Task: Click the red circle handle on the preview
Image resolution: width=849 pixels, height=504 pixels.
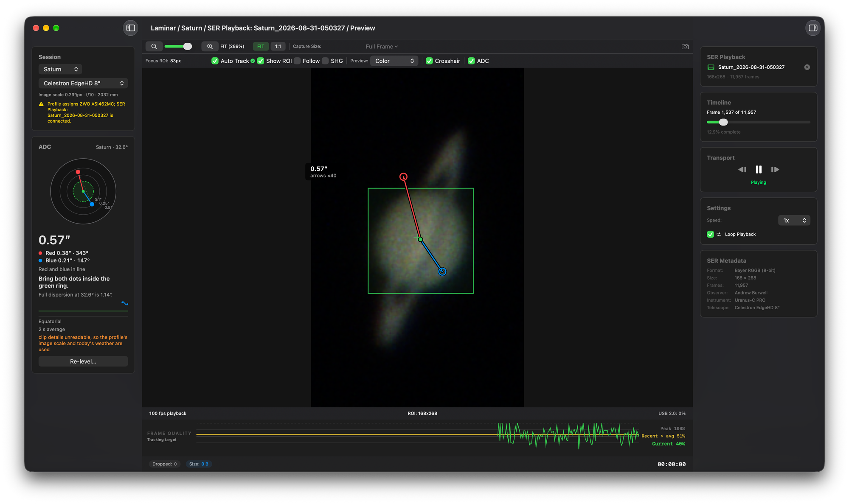Action: (403, 176)
